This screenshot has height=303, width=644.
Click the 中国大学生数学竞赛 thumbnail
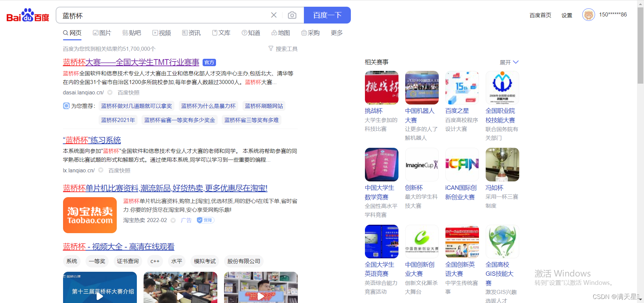pyautogui.click(x=382, y=165)
